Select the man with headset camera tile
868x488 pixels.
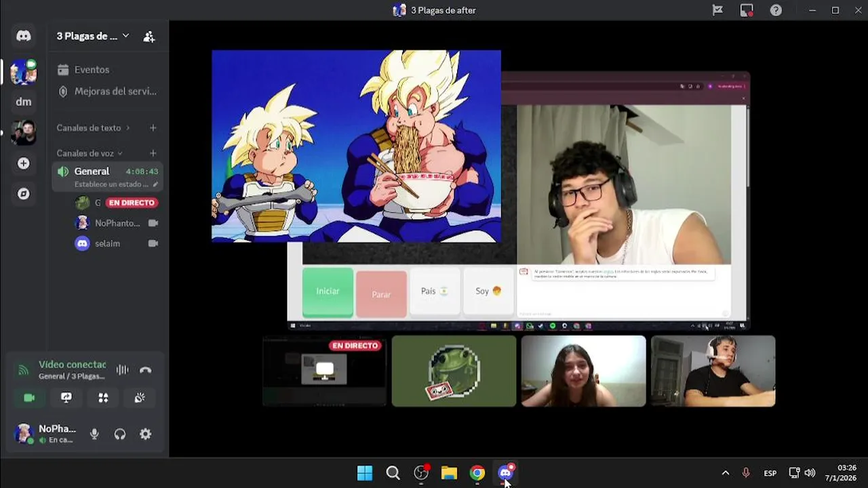pos(713,371)
